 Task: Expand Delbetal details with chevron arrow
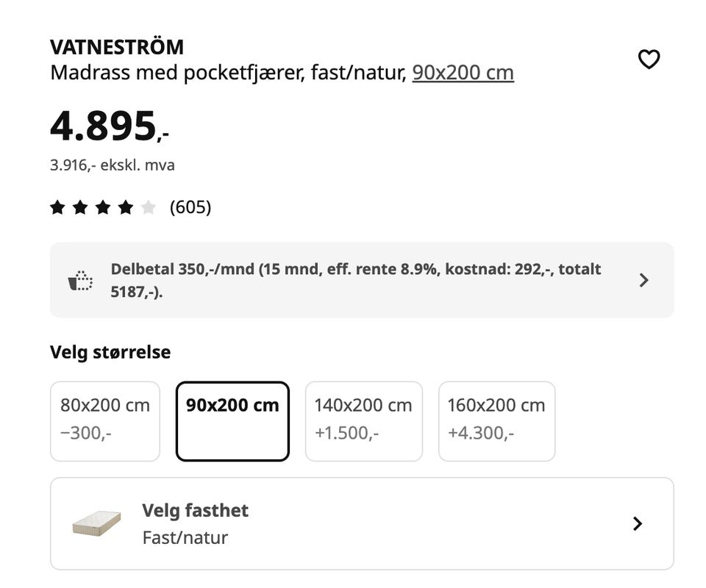tap(644, 280)
